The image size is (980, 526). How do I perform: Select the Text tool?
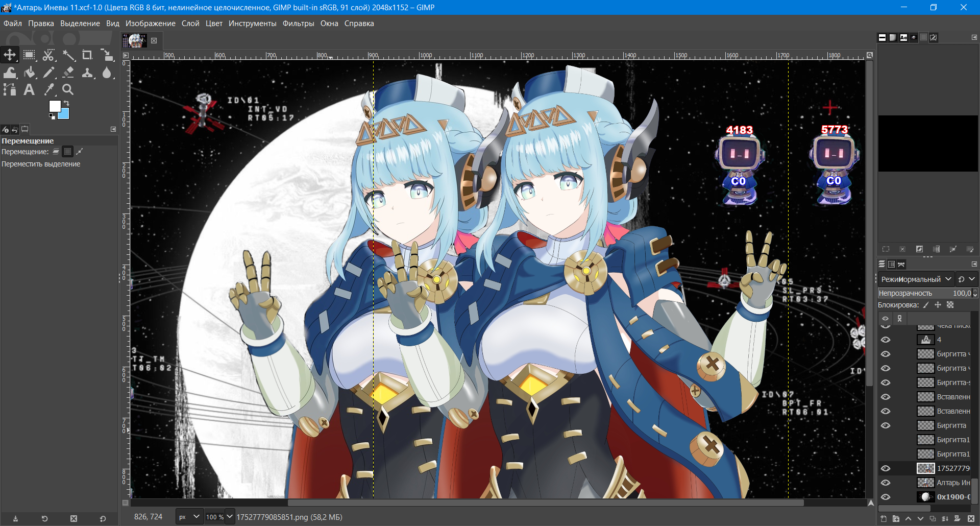click(29, 90)
